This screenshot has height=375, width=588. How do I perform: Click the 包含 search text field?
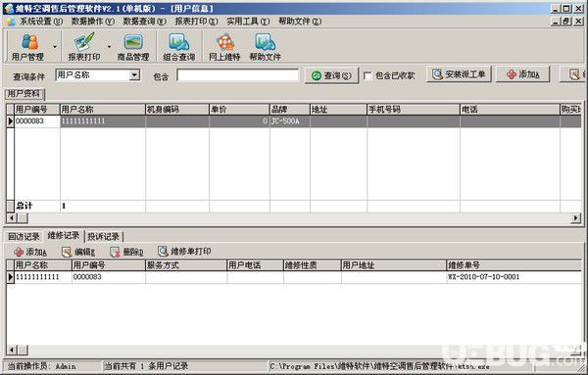pos(238,75)
